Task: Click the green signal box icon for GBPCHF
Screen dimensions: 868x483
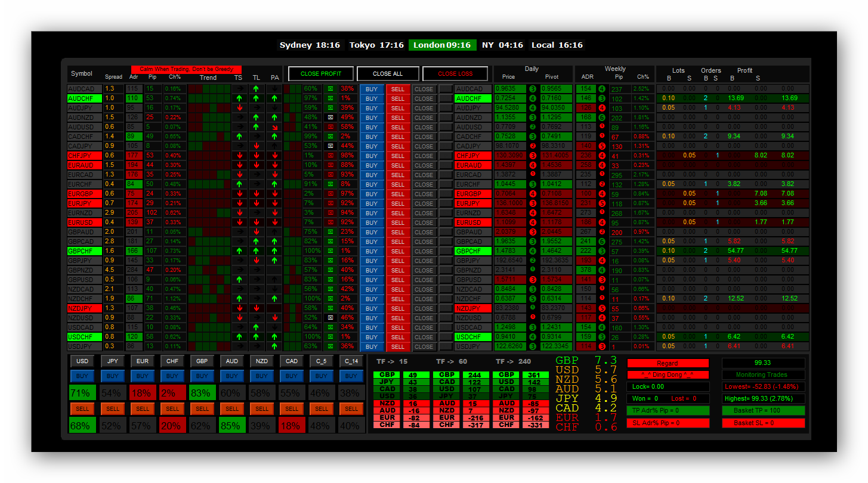Action: pyautogui.click(x=330, y=251)
